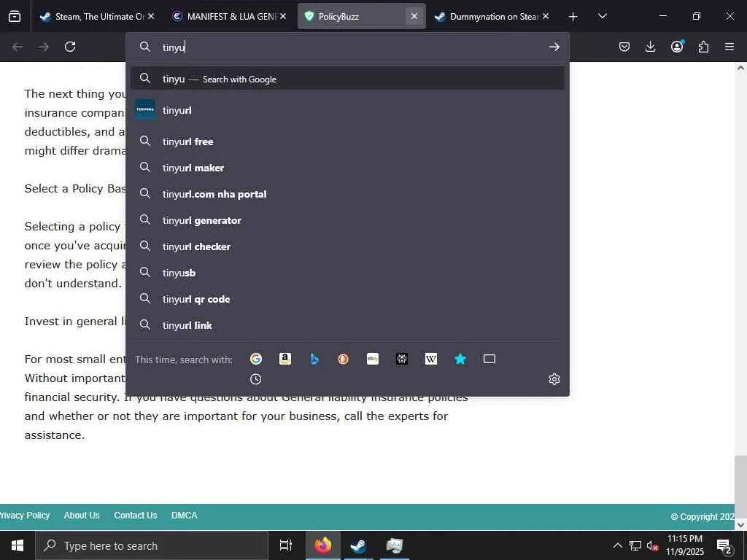747x560 pixels.
Task: Open a new tab
Action: click(x=573, y=16)
